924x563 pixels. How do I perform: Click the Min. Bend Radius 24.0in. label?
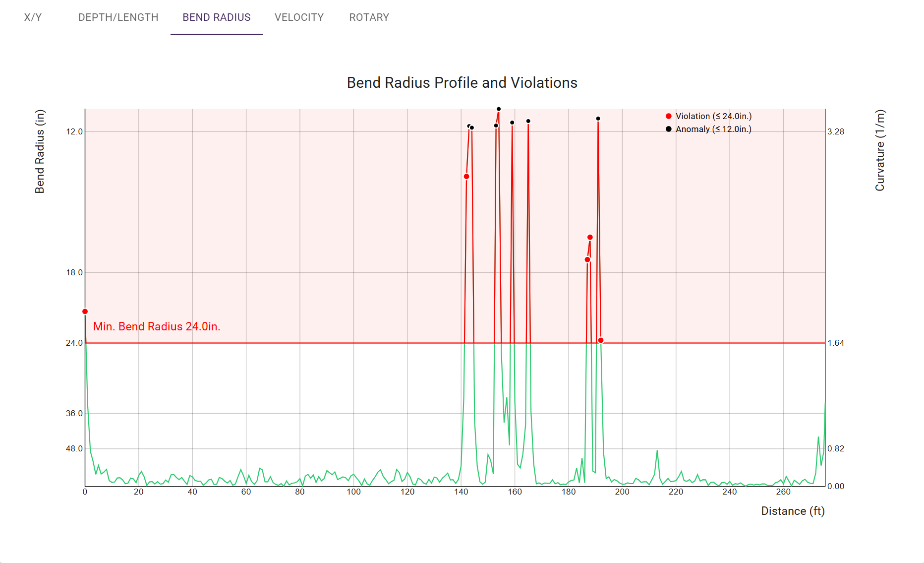click(157, 326)
